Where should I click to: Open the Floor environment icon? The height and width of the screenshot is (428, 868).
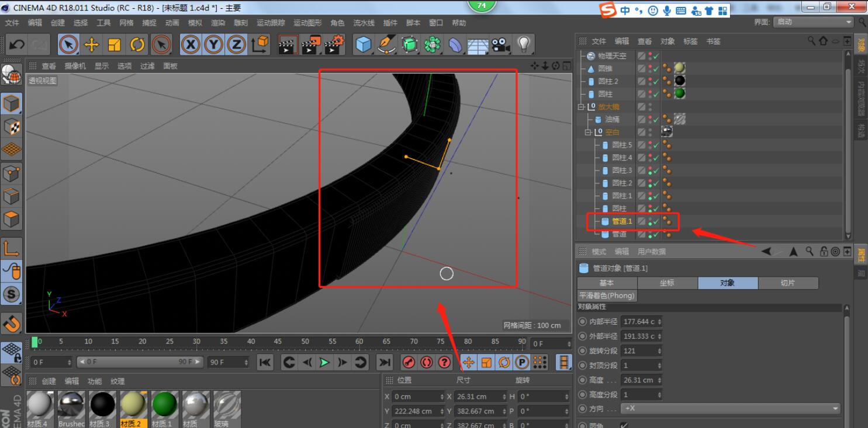point(478,45)
